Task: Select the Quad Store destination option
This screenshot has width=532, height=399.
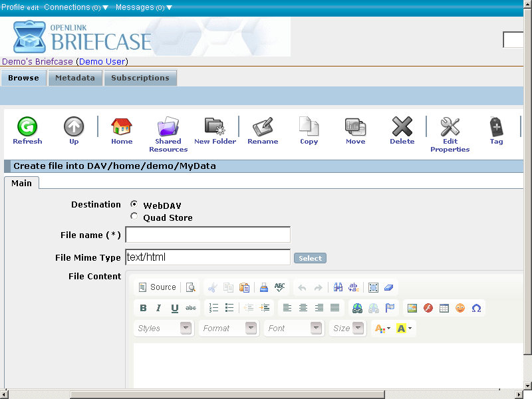Action: point(134,217)
